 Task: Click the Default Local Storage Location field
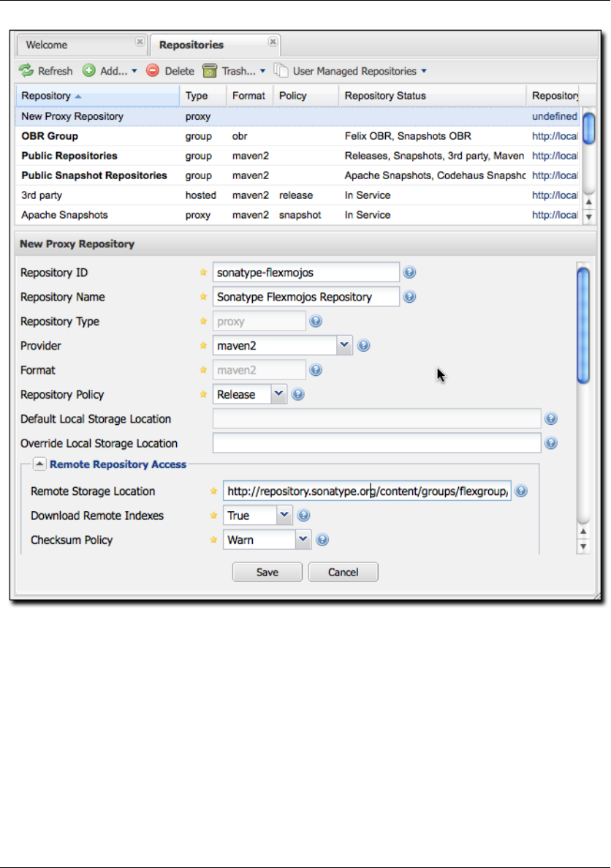click(x=377, y=418)
